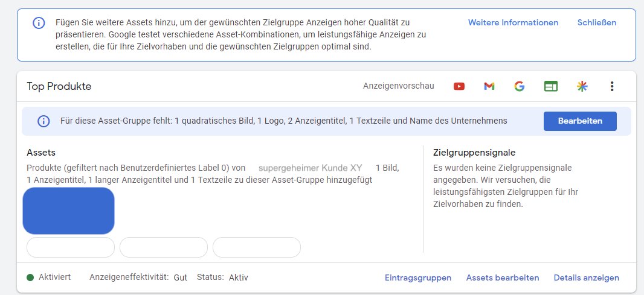Click the third empty asset text pill
The height and width of the screenshot is (295, 644).
tap(257, 247)
